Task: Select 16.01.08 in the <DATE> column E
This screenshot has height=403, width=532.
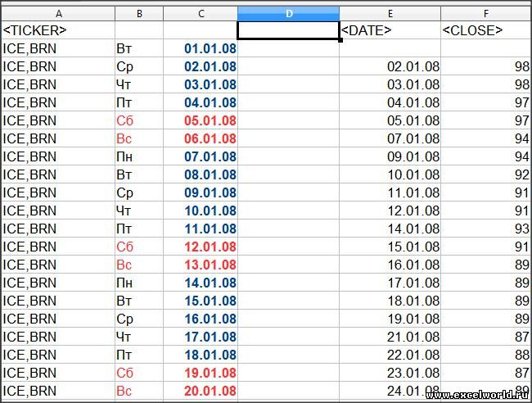Action: pyautogui.click(x=390, y=264)
